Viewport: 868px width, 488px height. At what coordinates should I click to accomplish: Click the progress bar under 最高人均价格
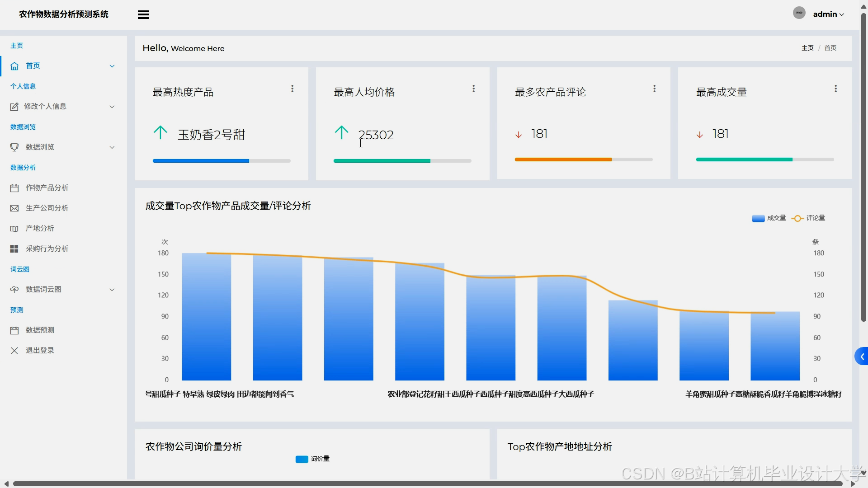pos(402,160)
